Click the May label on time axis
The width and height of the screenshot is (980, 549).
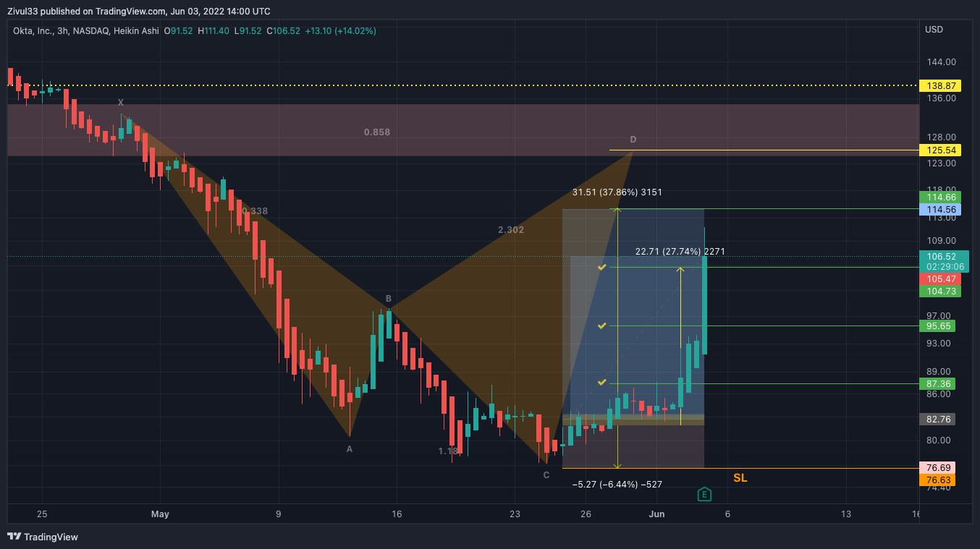click(x=160, y=514)
